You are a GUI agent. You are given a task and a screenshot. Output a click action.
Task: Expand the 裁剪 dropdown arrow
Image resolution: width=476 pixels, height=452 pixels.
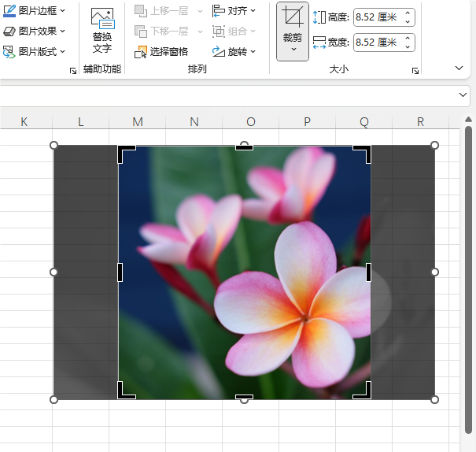point(293,49)
